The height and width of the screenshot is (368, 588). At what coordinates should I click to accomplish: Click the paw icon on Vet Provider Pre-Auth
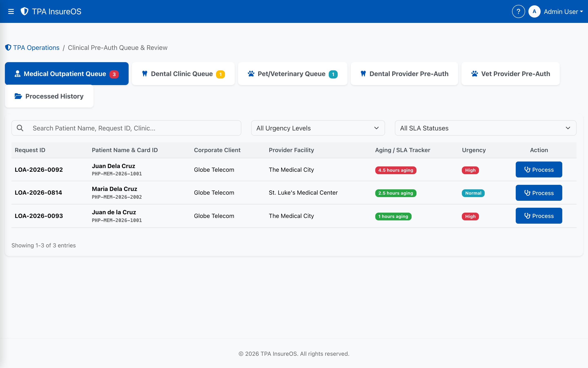(x=474, y=74)
